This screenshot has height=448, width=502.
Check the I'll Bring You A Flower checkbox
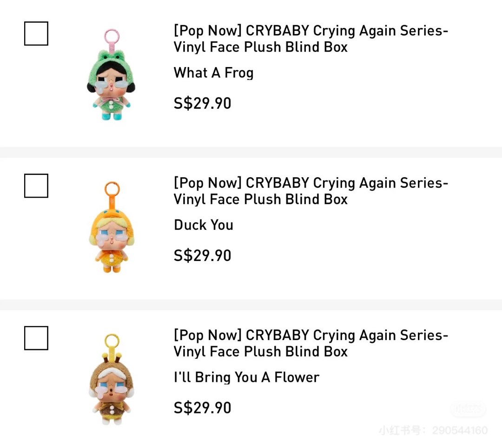(x=36, y=338)
